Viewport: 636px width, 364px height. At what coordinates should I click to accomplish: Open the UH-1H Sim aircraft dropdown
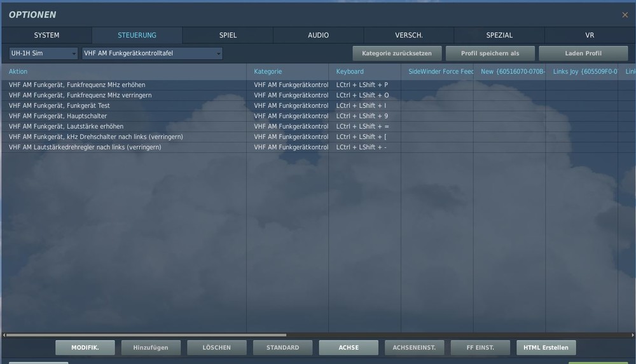pos(43,53)
